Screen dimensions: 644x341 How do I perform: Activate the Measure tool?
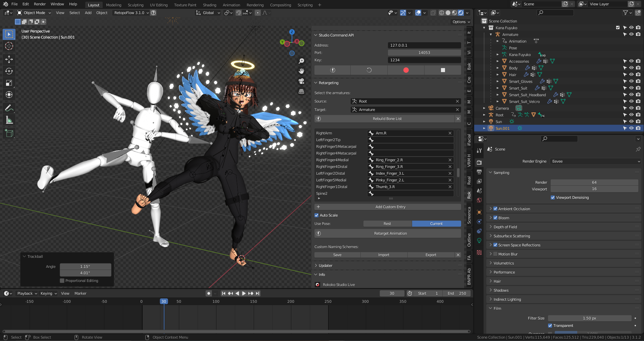(9, 119)
